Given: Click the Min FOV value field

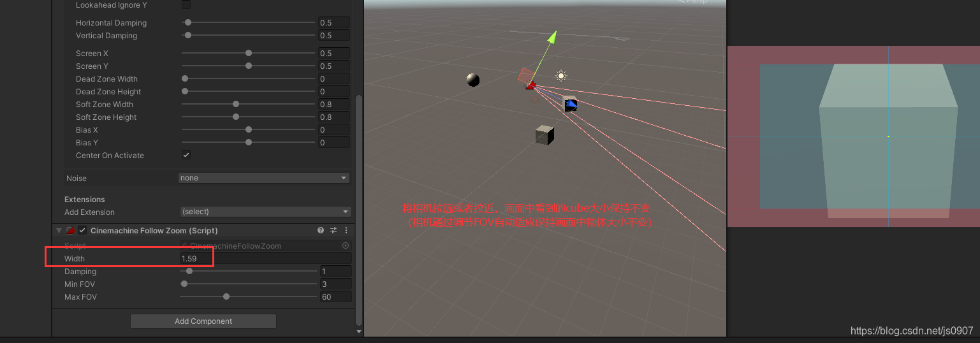Looking at the screenshot, I should pyautogui.click(x=335, y=284).
